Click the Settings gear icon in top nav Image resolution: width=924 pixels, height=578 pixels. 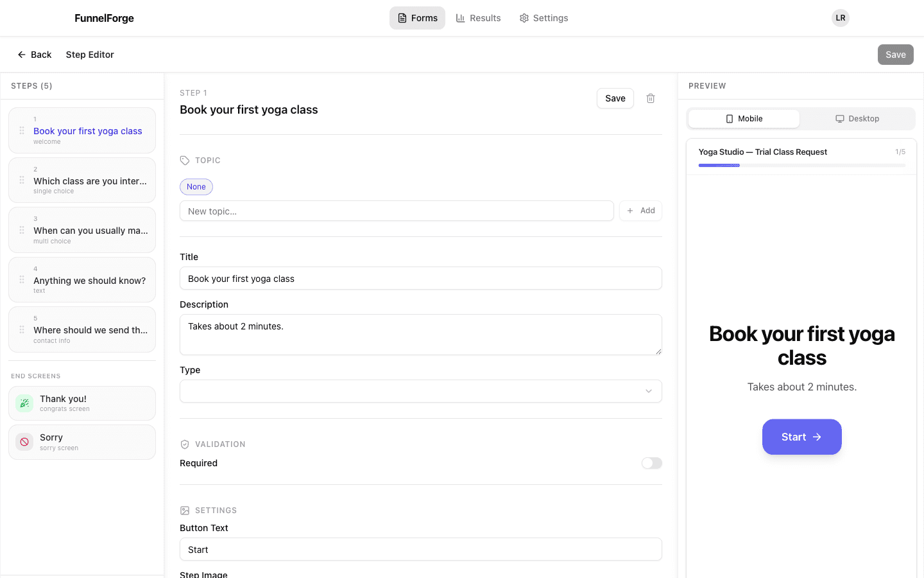pyautogui.click(x=524, y=18)
